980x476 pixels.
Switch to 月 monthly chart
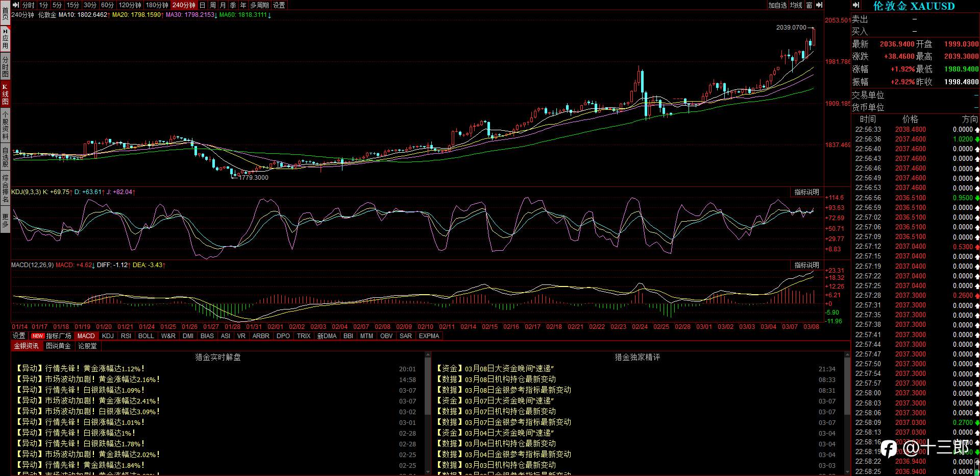coord(223,5)
